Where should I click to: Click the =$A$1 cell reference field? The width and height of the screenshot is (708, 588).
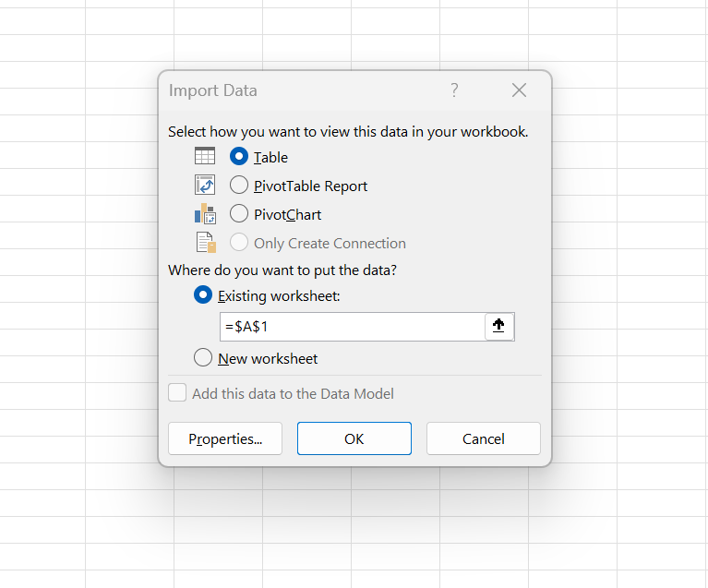(351, 327)
